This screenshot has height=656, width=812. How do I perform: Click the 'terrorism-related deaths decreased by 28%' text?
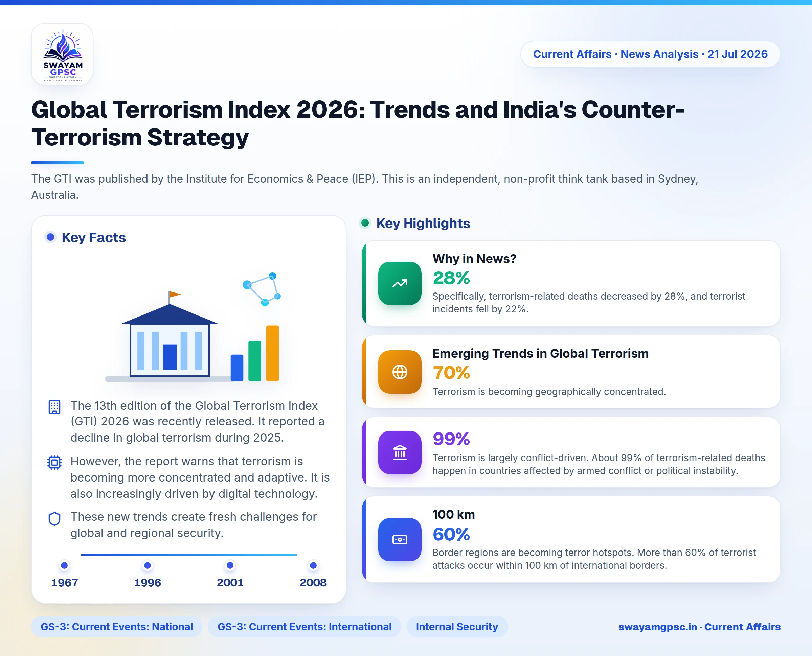click(589, 302)
